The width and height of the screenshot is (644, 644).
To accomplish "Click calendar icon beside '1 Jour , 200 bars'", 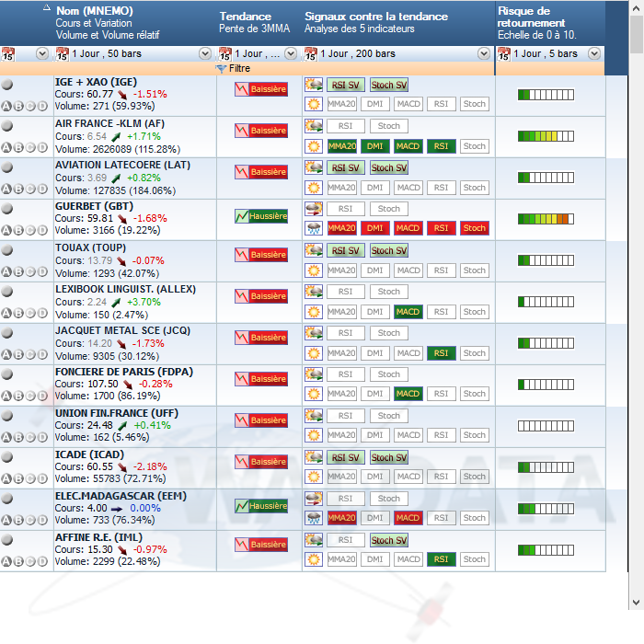I will coord(311,53).
